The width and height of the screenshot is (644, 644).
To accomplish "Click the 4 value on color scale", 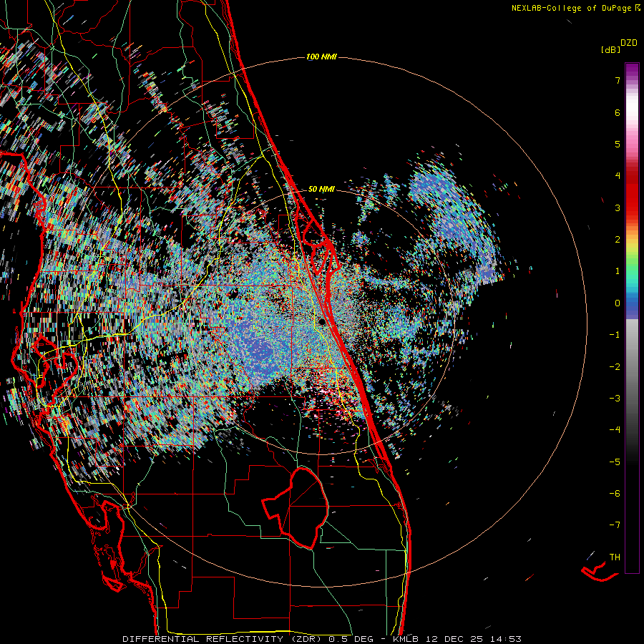I will 618,176.
